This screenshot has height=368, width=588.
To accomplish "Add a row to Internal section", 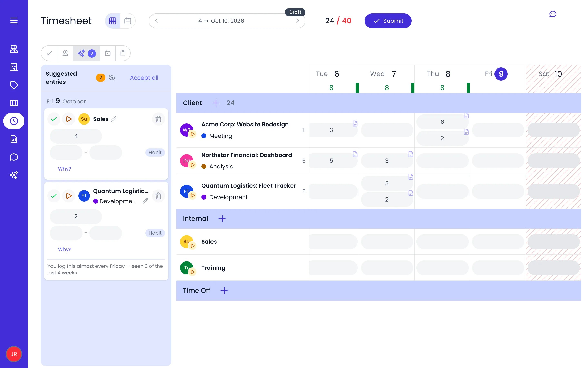I will [x=222, y=219].
